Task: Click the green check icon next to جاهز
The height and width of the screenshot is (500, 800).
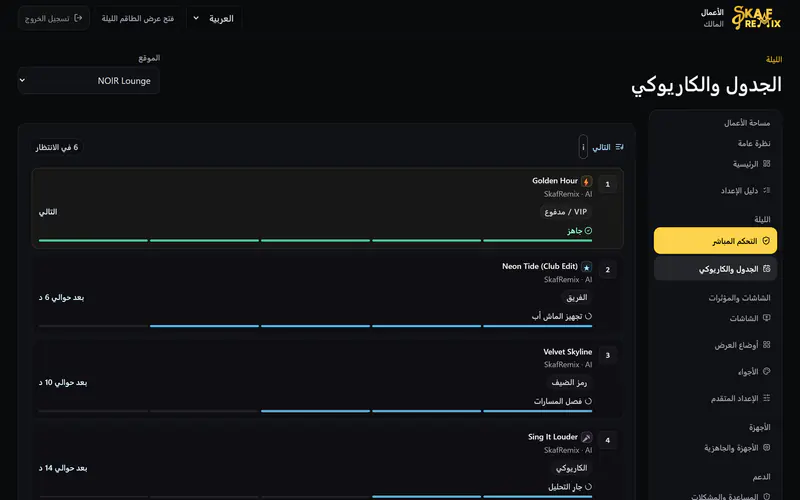Action: (588, 231)
